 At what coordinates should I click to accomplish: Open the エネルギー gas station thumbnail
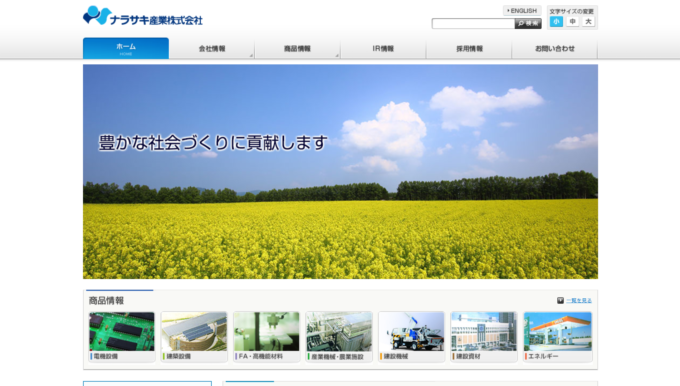pyautogui.click(x=558, y=332)
